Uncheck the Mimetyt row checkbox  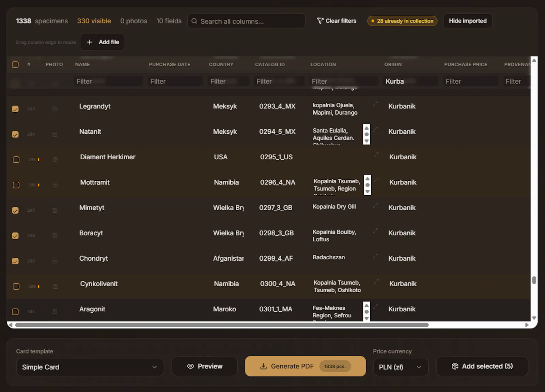pyautogui.click(x=15, y=210)
